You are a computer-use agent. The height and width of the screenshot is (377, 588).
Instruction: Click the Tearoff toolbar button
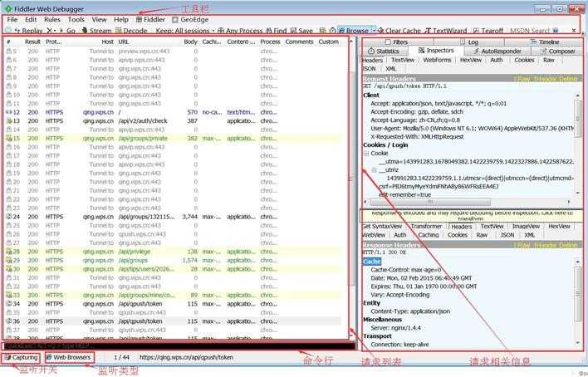(488, 31)
